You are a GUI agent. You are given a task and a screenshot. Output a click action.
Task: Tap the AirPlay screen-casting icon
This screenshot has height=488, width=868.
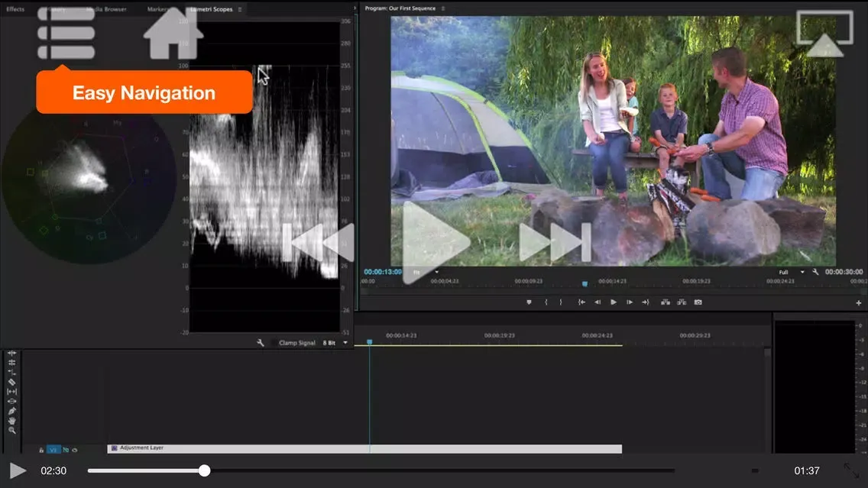(x=824, y=34)
